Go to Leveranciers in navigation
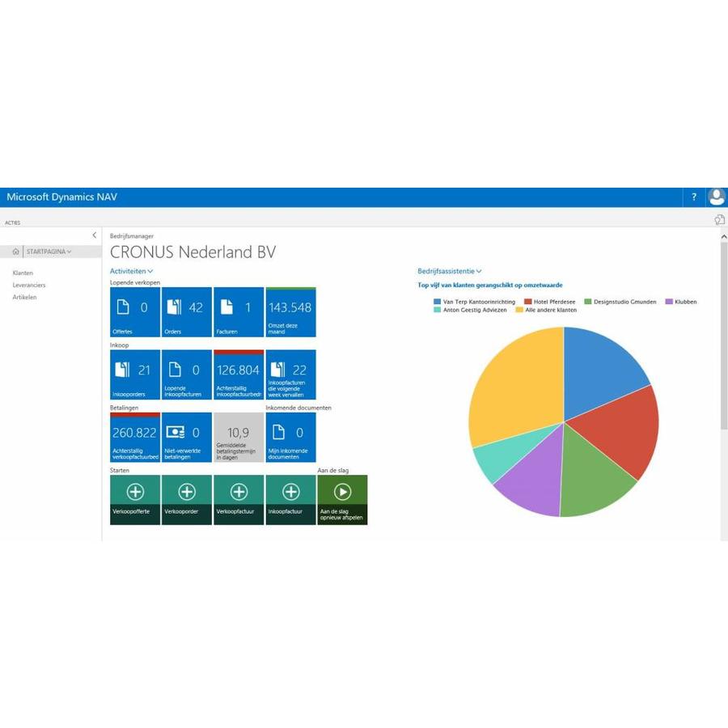The width and height of the screenshot is (728, 728). pyautogui.click(x=29, y=285)
